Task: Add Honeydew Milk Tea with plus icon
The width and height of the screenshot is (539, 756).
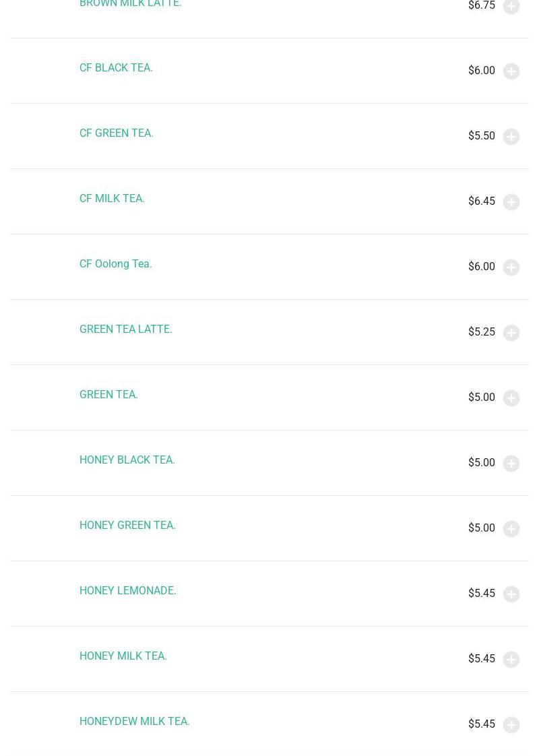Action: (511, 725)
